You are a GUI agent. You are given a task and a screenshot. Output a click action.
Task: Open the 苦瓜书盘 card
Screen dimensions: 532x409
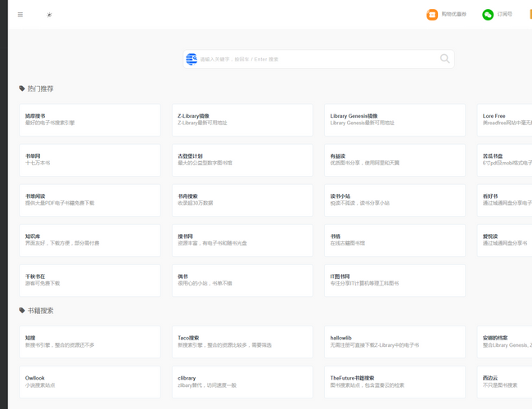click(x=505, y=160)
